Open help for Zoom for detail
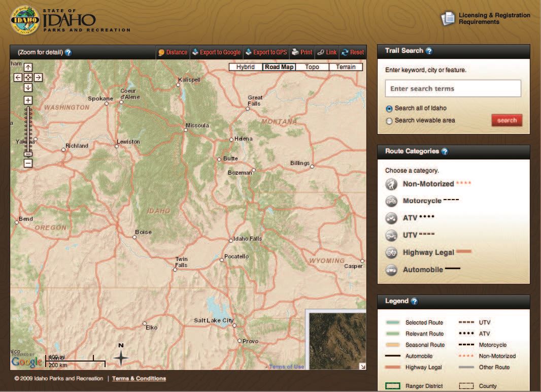The width and height of the screenshot is (541, 392). click(69, 52)
